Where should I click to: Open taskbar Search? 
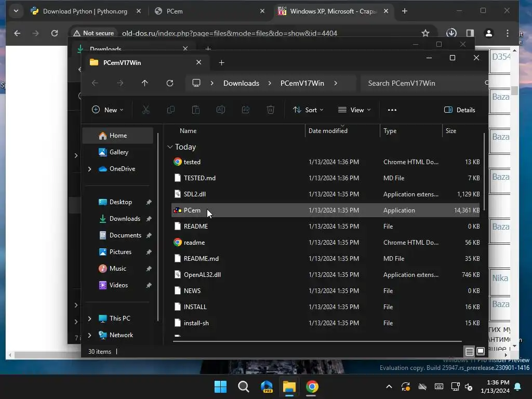[x=243, y=387]
